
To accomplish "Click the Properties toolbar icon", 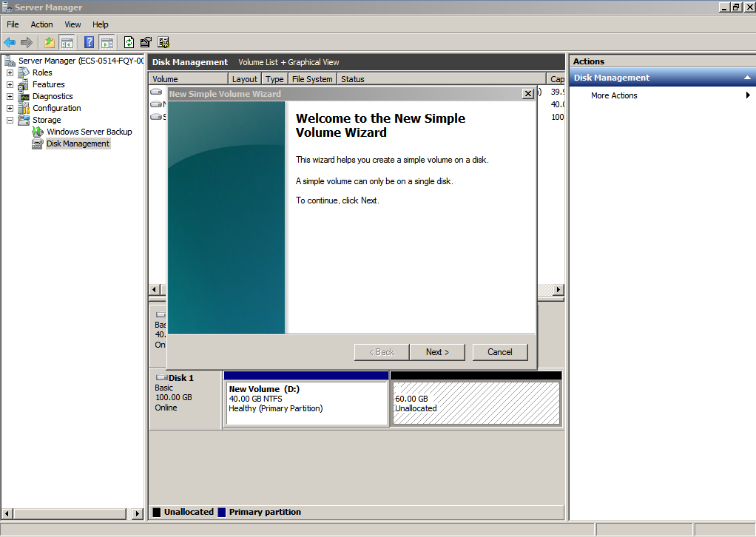I will [146, 42].
